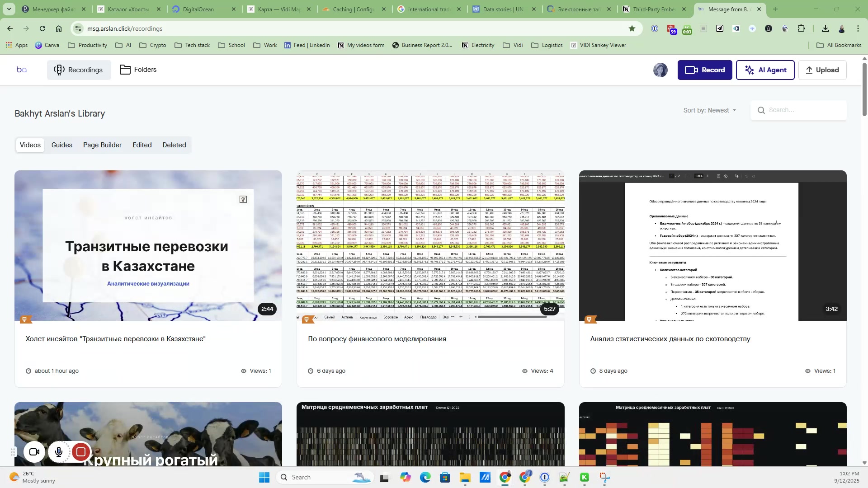The height and width of the screenshot is (488, 868).
Task: Switch to the Deleted tab
Action: pos(174,145)
